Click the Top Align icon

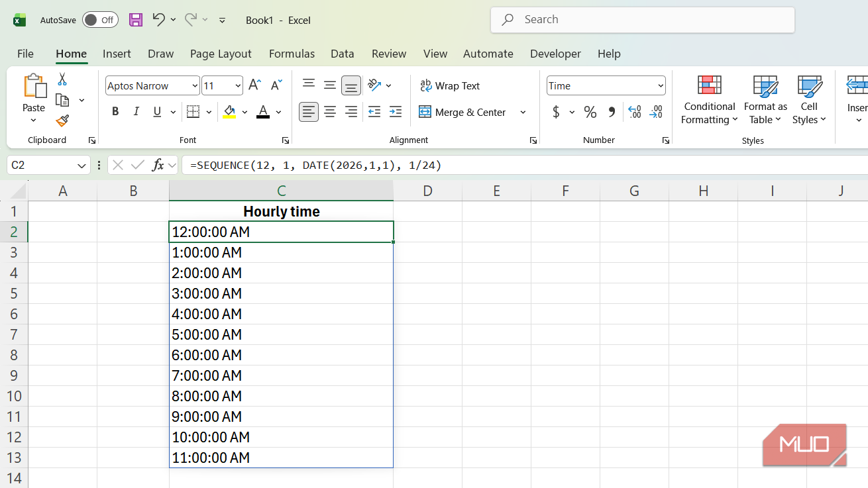tap(308, 84)
